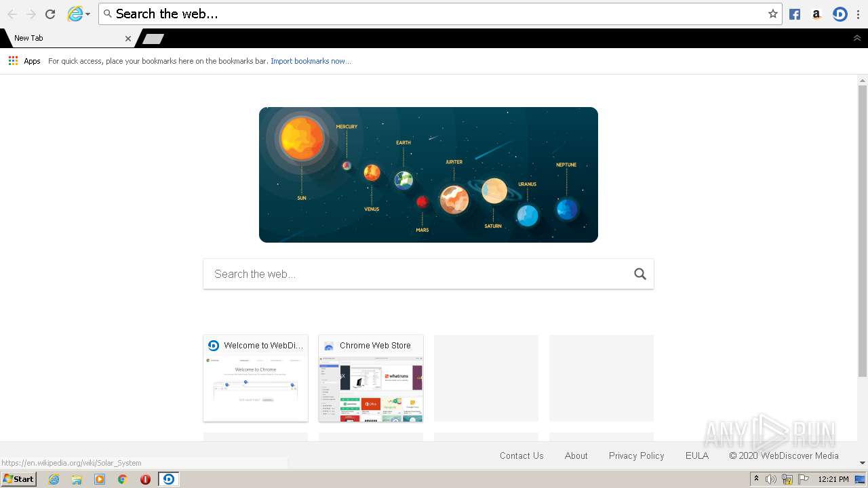Click the browser forward arrow

coord(31,14)
